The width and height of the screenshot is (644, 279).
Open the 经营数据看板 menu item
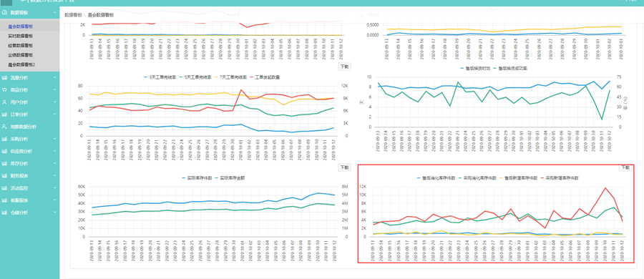click(21, 45)
